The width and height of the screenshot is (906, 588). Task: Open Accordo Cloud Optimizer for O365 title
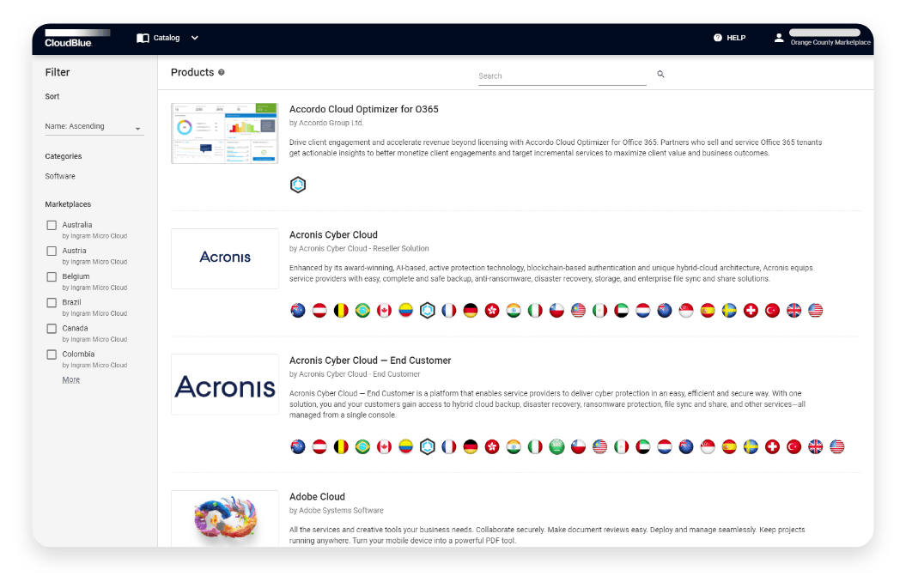[x=364, y=109]
